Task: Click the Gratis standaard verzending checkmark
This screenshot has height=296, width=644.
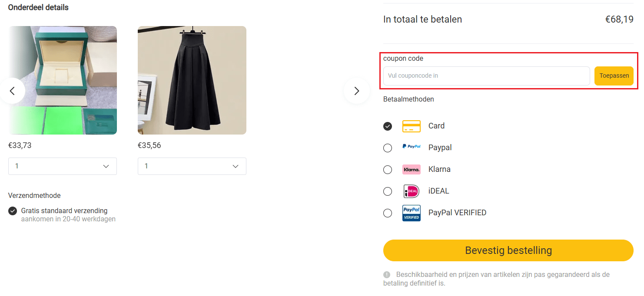Action: [12, 211]
